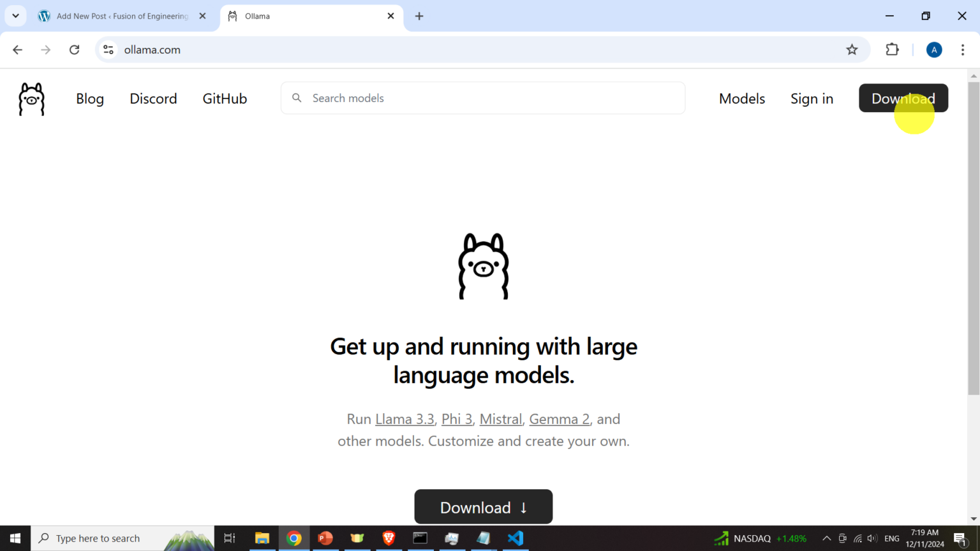Screen dimensions: 980x551
Task: Expand the tab search dropdown
Action: [15, 16]
